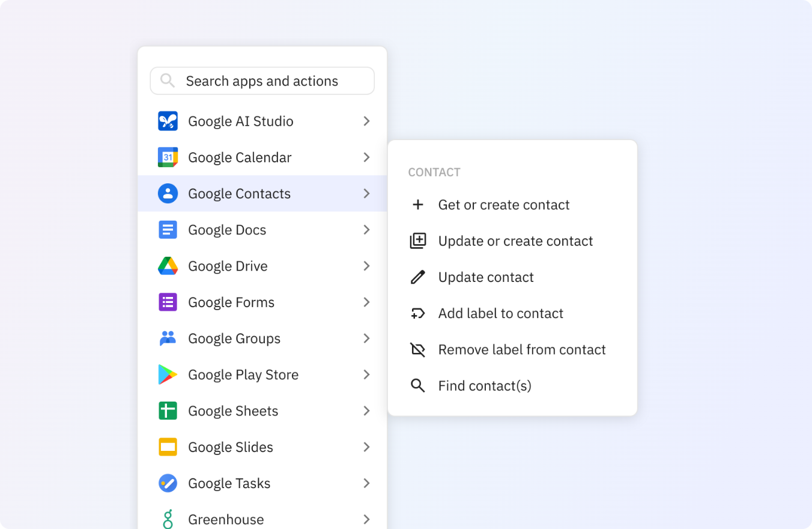This screenshot has width=812, height=529.
Task: Expand the Greenhouse chevron
Action: click(x=366, y=519)
